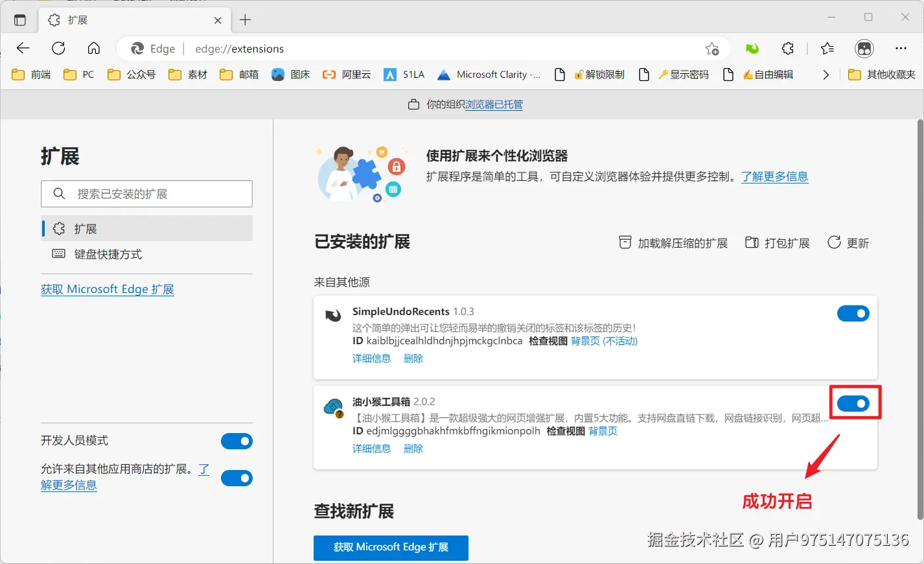Open the tab actions menu icon
This screenshot has height=564, width=924.
pyautogui.click(x=20, y=20)
